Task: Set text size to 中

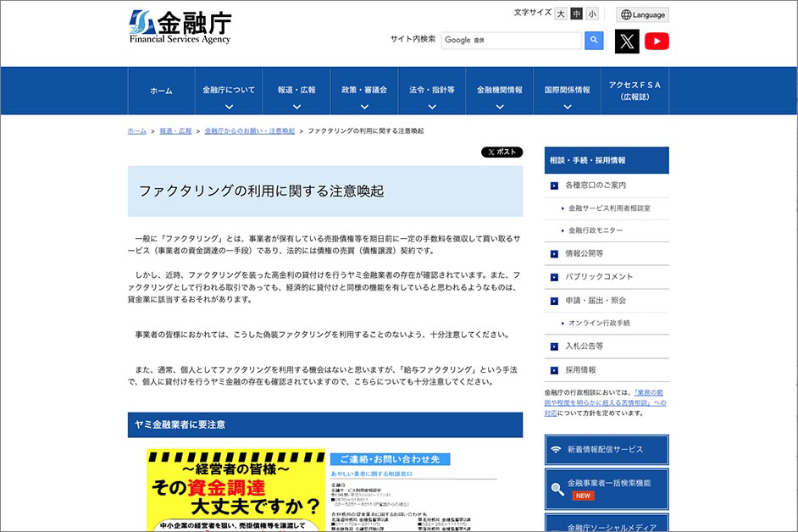Action: tap(576, 14)
